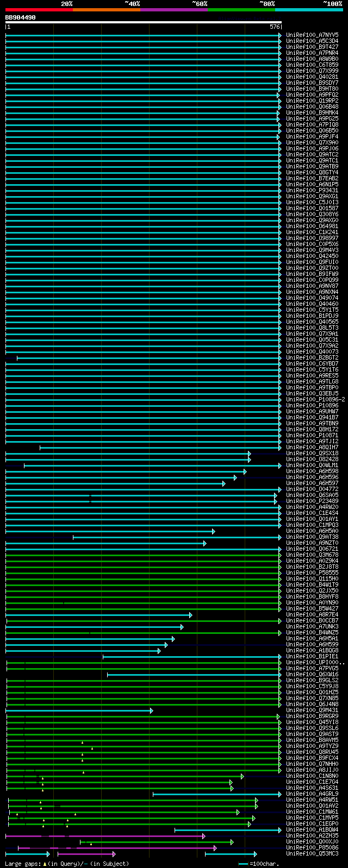Click the cyan ~100% color legend segment
Screen dimensions: 348x868
(309, 9)
